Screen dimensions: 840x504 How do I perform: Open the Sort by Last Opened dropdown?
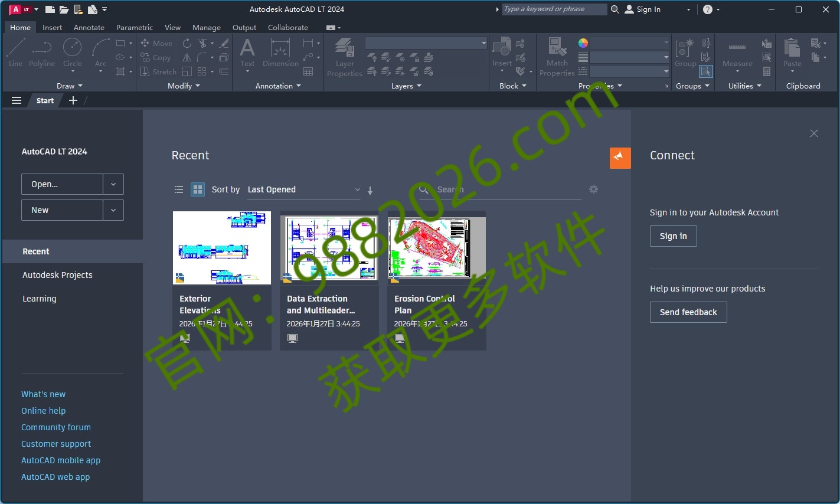(x=303, y=189)
